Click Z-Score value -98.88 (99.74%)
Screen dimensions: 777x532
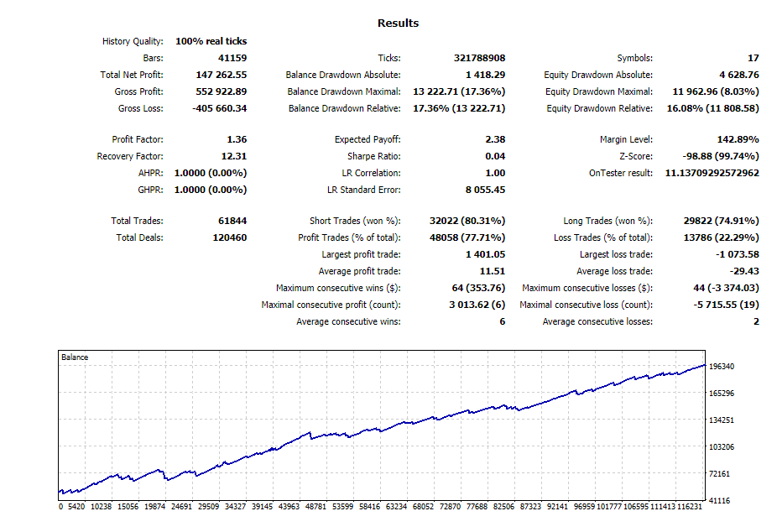pos(721,157)
